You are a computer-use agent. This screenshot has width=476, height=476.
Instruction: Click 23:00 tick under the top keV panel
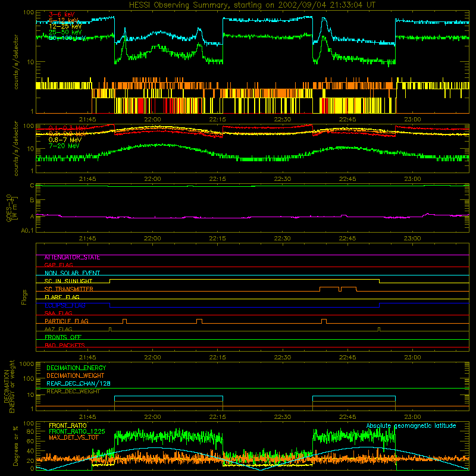[x=412, y=120]
